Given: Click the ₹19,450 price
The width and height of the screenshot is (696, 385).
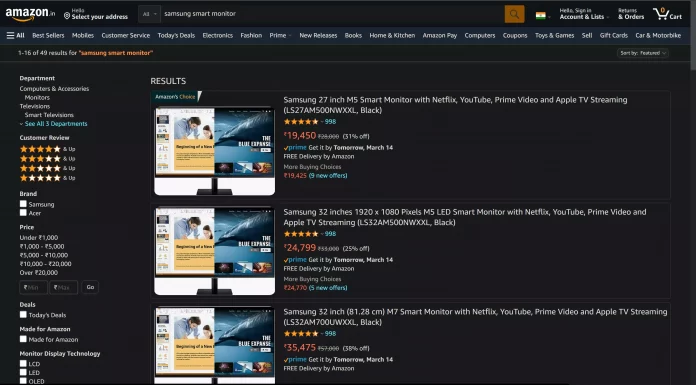Looking at the screenshot, I should coord(300,135).
